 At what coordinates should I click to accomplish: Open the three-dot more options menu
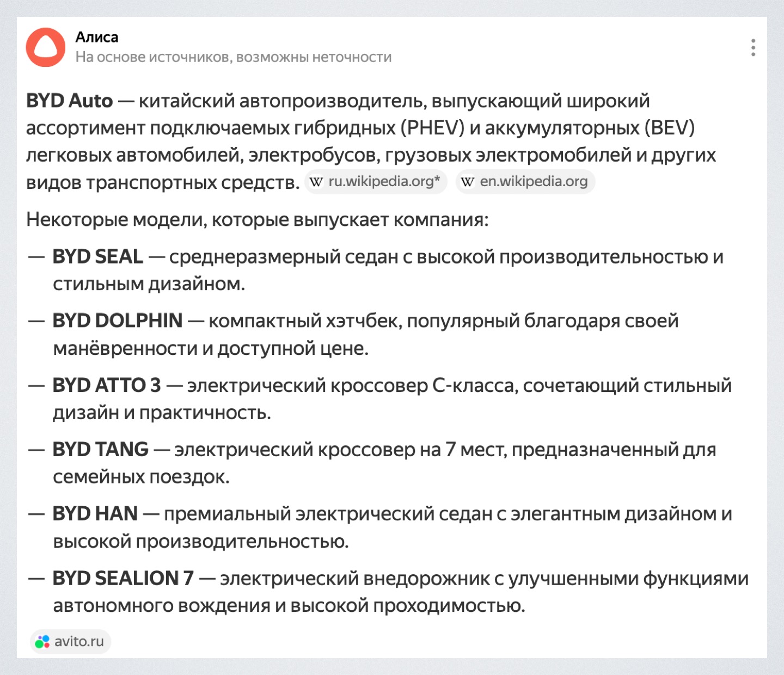pyautogui.click(x=753, y=48)
